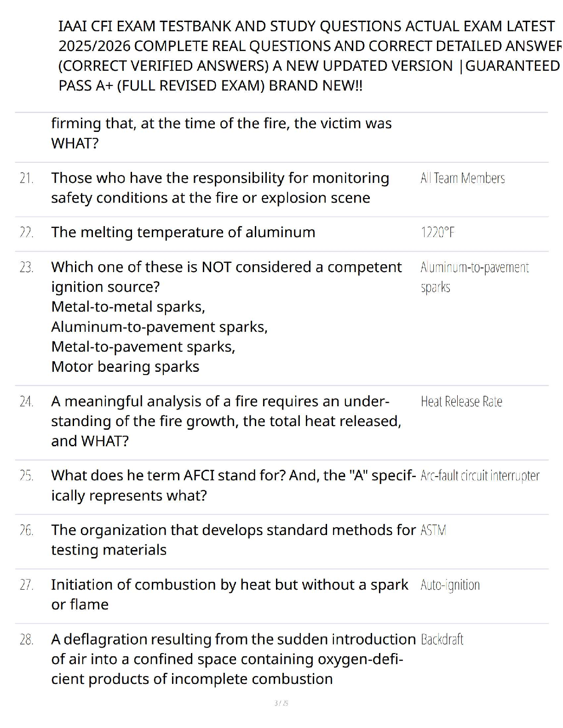Click the page number indicator at bottom
Viewport: 563px width, 728px height.
(x=281, y=703)
